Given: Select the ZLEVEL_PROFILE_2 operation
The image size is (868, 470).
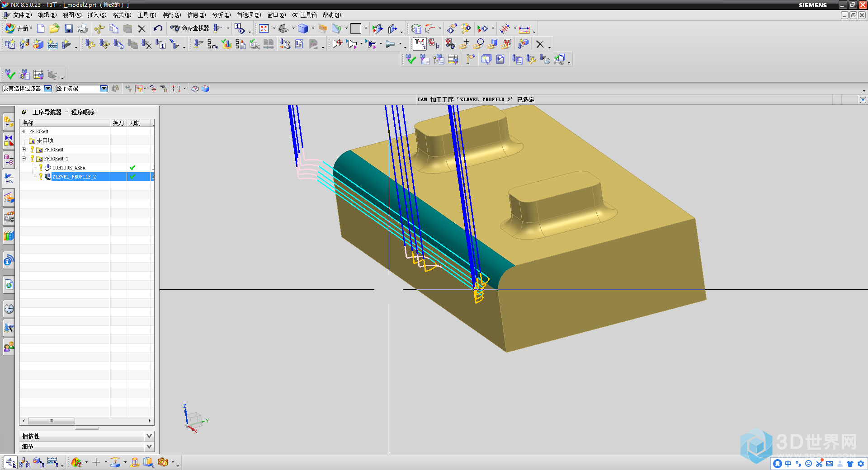Looking at the screenshot, I should tap(74, 177).
